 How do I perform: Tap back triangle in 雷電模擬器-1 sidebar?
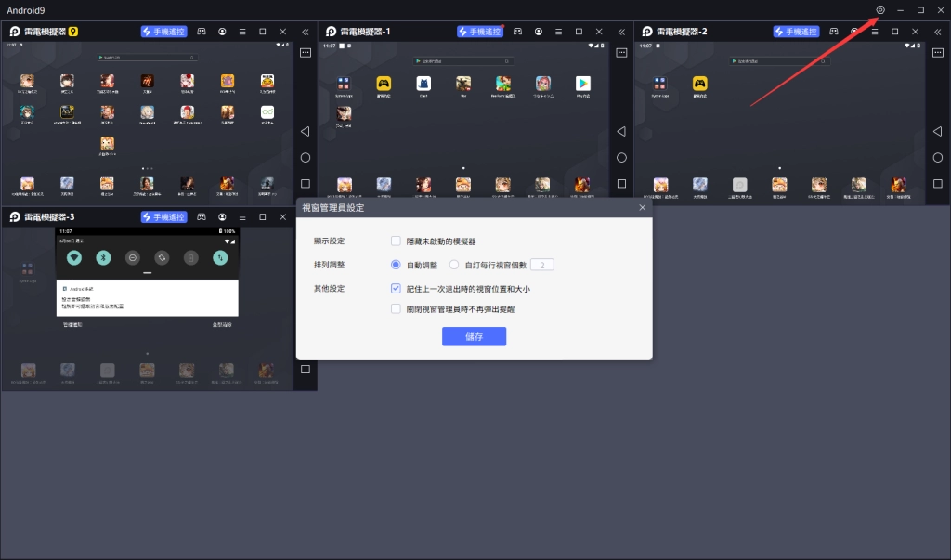pyautogui.click(x=621, y=131)
